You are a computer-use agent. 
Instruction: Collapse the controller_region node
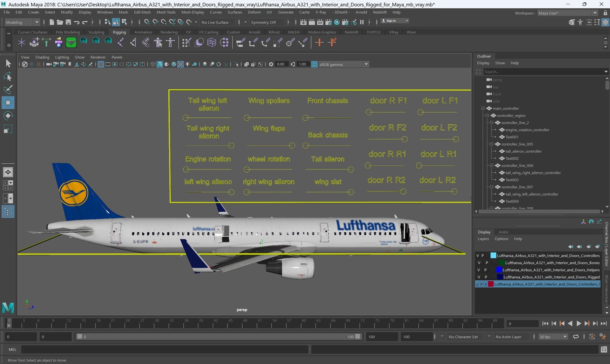[487, 115]
